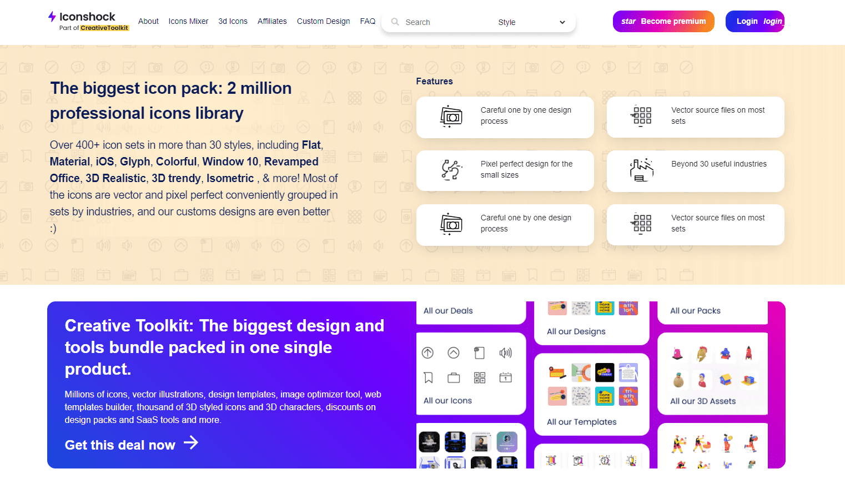Image resolution: width=845 pixels, height=504 pixels.
Task: Click the magnifier icon in the search bar
Action: pyautogui.click(x=395, y=22)
